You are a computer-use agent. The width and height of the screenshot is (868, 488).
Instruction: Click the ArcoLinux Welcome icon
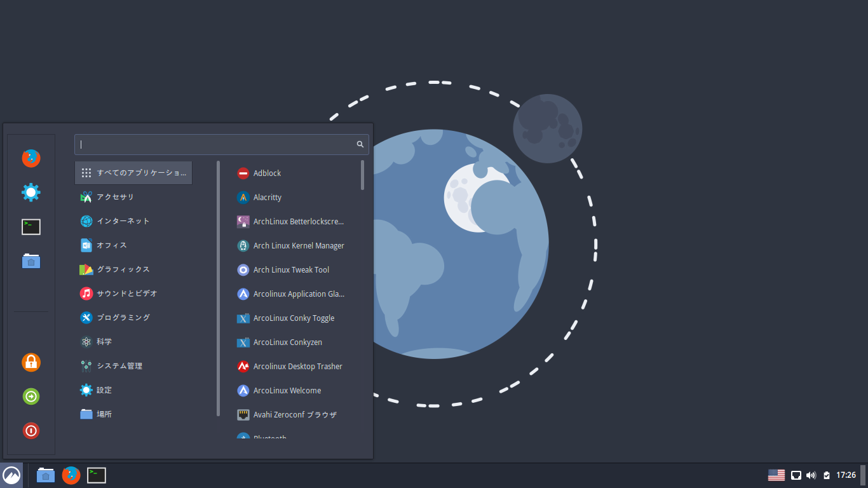[243, 391]
